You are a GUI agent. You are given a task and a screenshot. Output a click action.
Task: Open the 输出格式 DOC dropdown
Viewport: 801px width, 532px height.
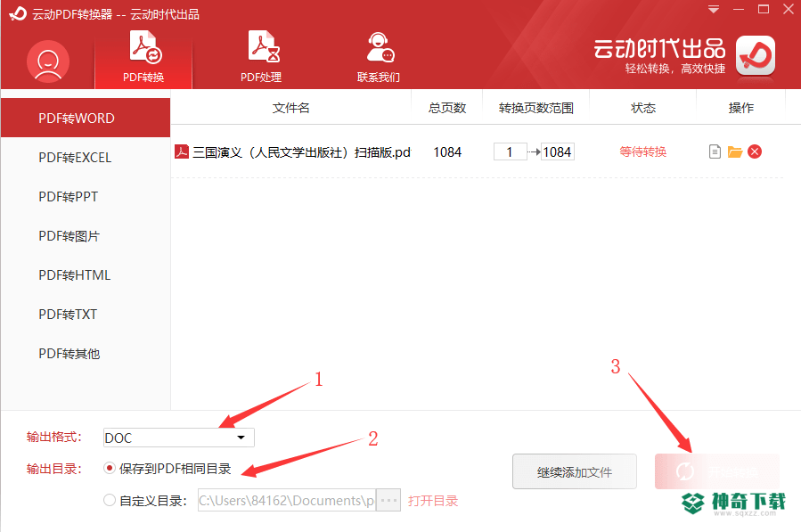[x=179, y=438]
